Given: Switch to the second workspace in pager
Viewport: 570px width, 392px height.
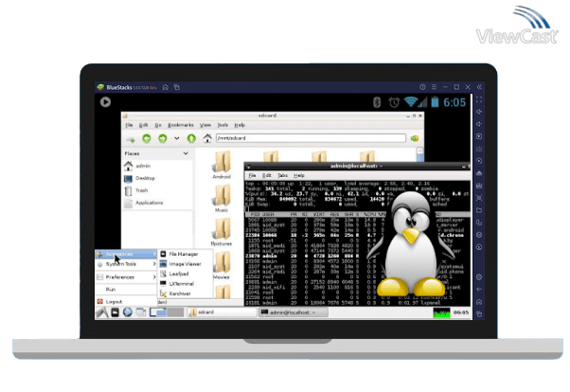Looking at the screenshot, I should (175, 312).
